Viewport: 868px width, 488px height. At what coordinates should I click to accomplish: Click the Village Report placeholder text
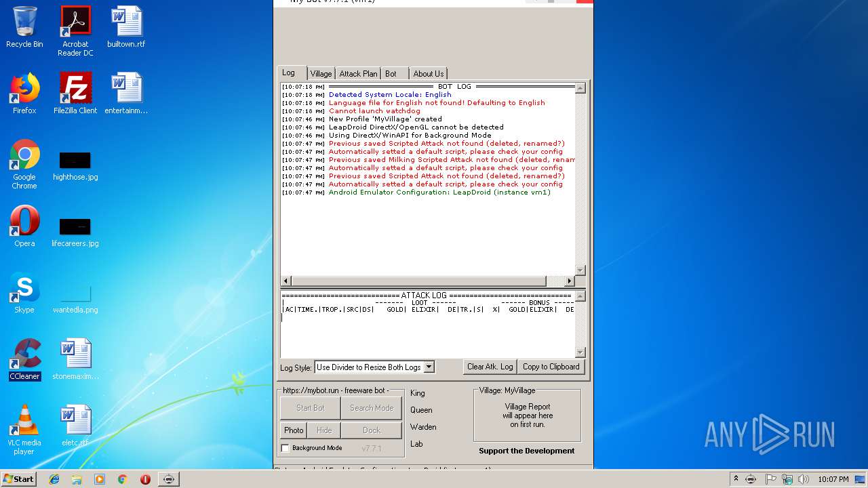coord(528,415)
